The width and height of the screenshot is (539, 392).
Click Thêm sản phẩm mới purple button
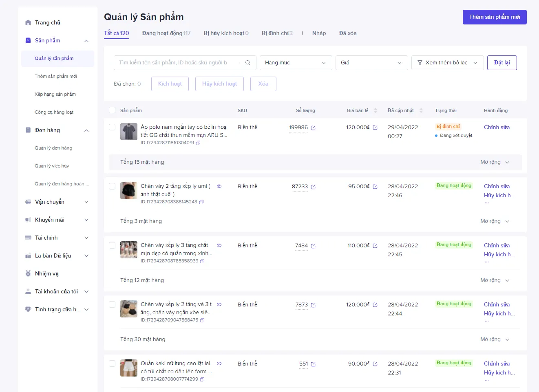tap(495, 17)
